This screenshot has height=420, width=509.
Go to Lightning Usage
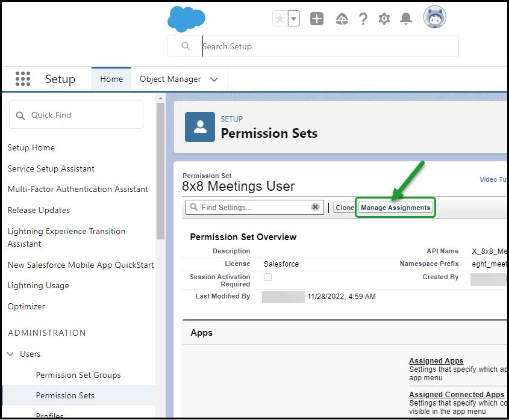[x=39, y=285]
